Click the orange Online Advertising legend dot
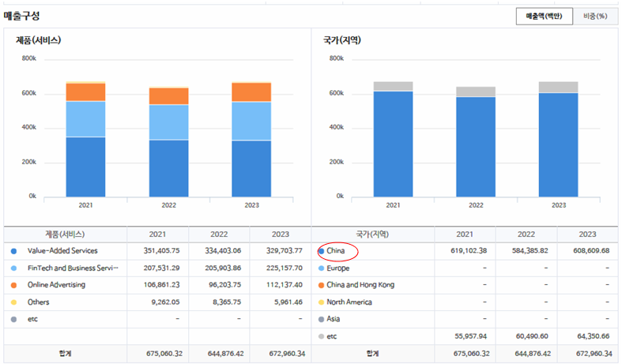 coord(14,285)
